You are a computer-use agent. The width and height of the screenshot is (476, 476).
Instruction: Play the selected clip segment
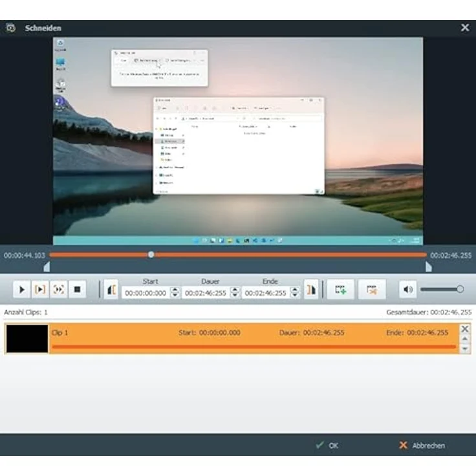click(40, 289)
